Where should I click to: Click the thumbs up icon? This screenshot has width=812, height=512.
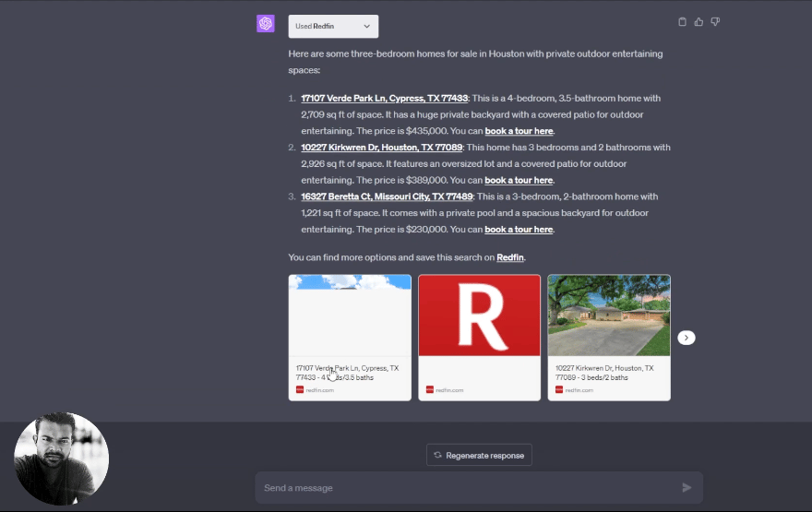coord(699,22)
